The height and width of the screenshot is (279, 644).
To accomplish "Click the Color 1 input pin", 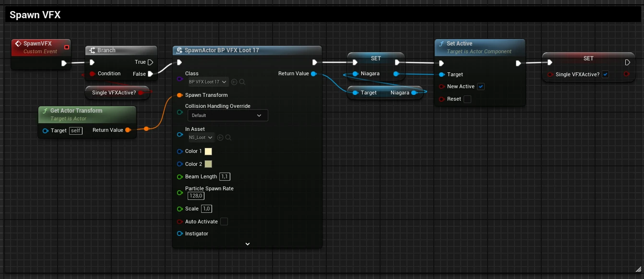I will (180, 151).
